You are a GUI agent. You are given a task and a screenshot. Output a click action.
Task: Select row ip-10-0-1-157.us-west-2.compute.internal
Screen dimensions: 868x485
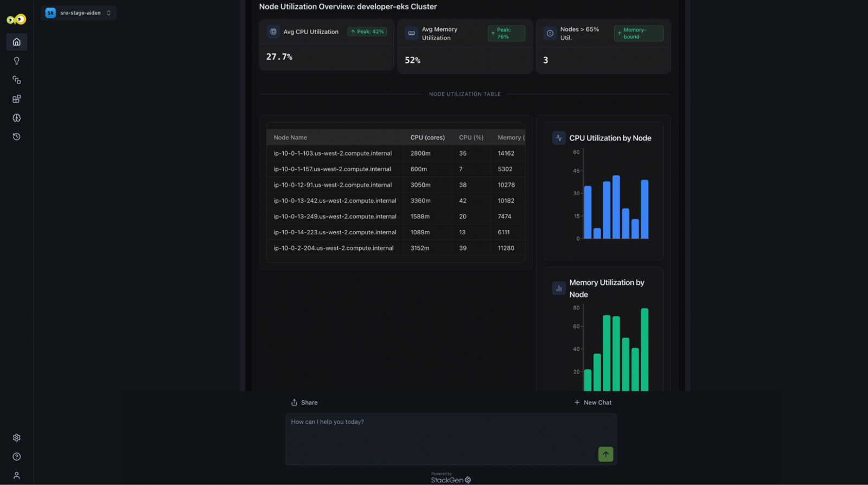395,169
